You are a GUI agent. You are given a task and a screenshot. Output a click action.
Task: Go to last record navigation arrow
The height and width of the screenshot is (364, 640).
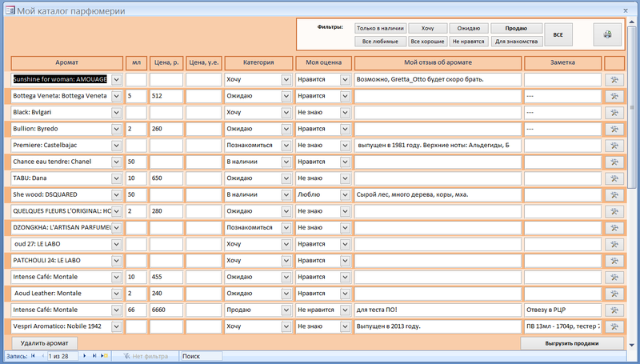(94, 356)
